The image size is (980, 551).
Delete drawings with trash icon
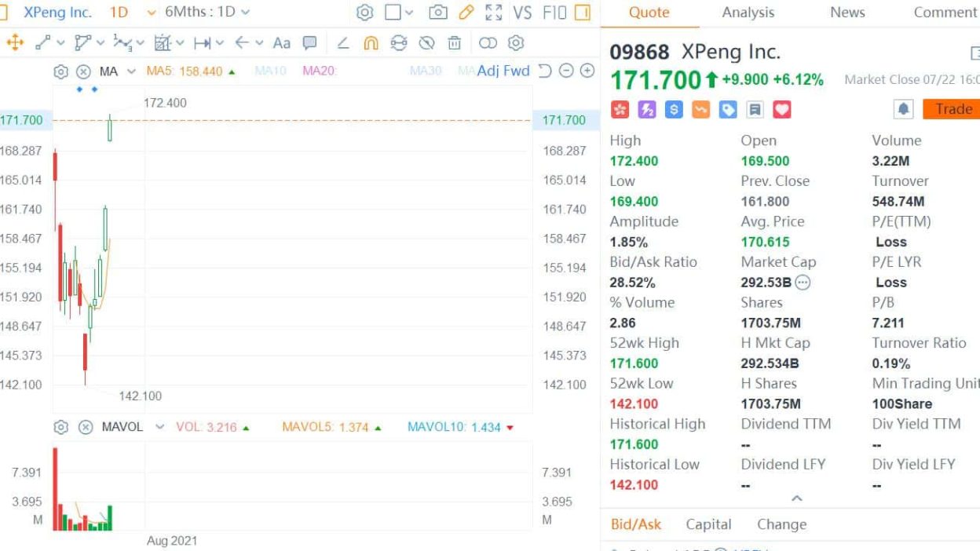454,43
